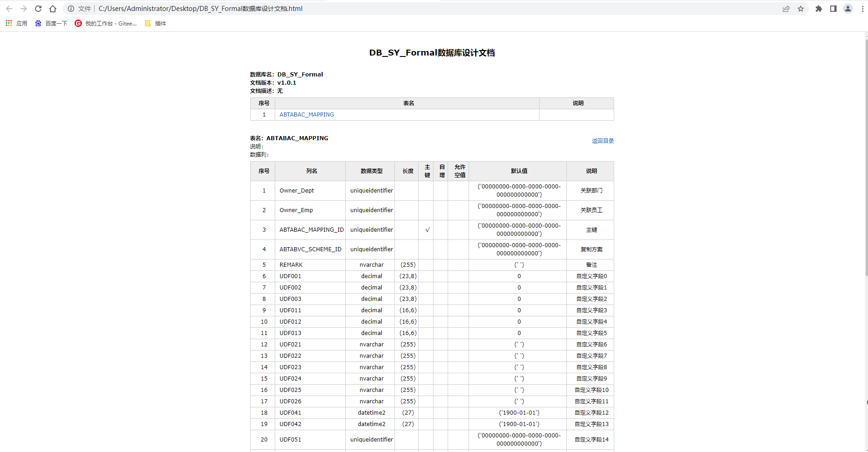Click the address bar file path
868x452 pixels.
(x=200, y=9)
